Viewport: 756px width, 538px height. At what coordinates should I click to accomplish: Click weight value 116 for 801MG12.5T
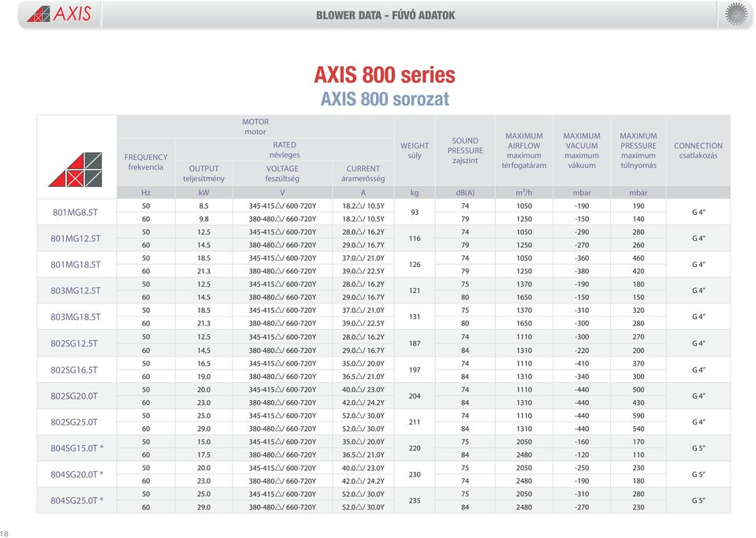(x=415, y=239)
